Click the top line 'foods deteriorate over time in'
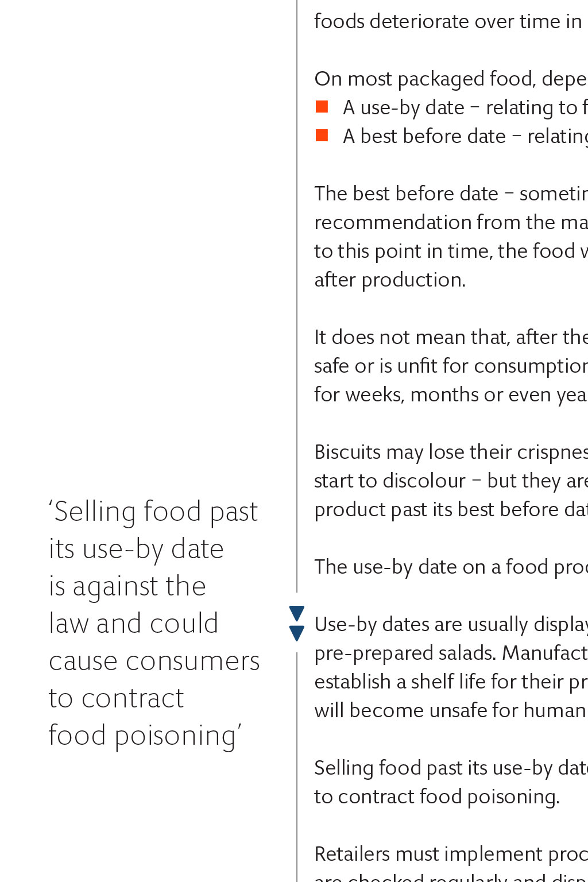Viewport: 588px width, 882px height. click(448, 21)
